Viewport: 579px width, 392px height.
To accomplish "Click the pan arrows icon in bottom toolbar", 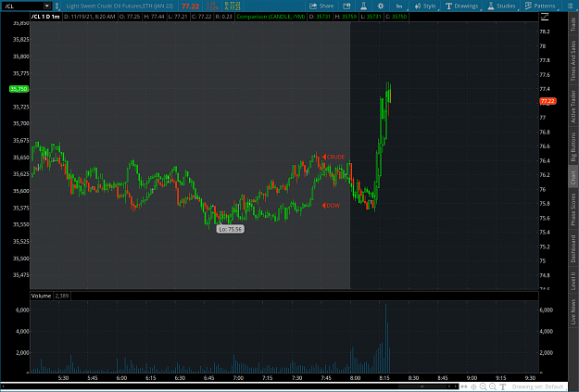I will [464, 386].
